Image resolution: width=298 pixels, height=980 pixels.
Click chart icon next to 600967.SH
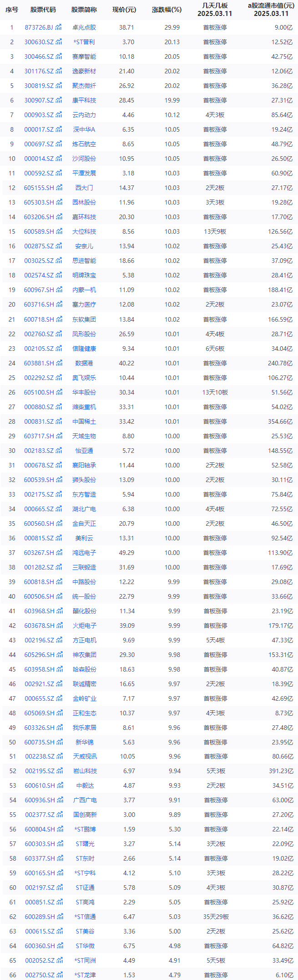click(x=59, y=290)
